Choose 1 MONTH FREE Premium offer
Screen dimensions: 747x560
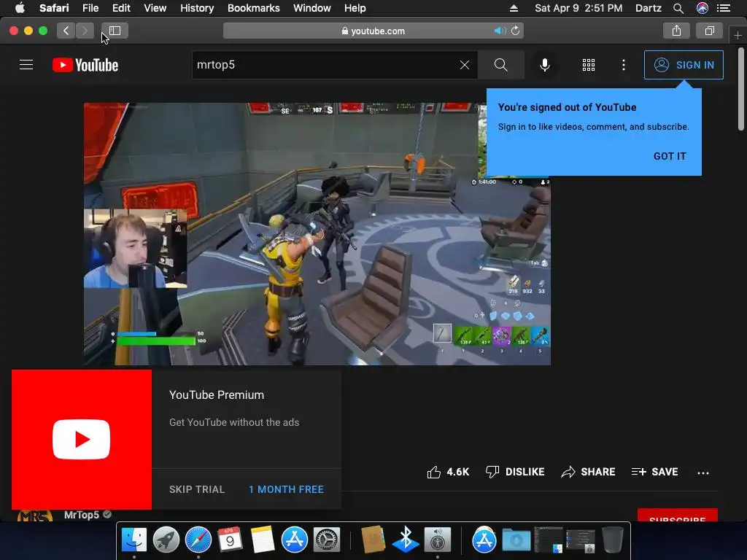[x=286, y=489]
